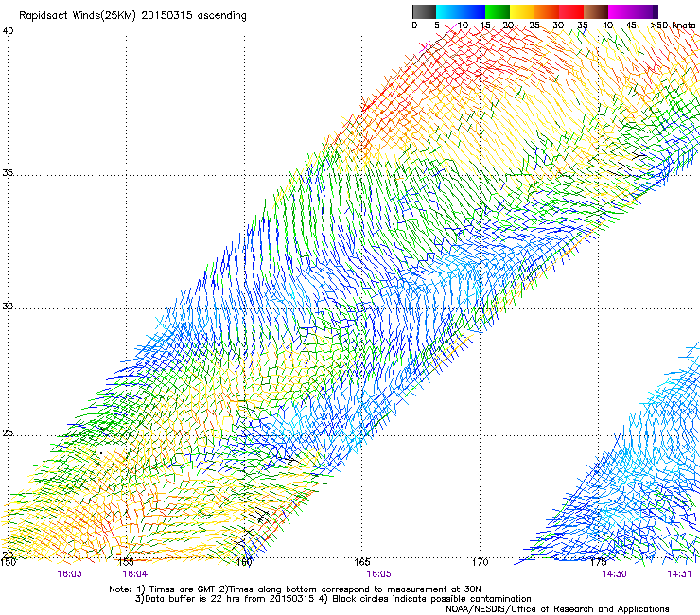700x615 pixels.
Task: Click the data buffer 22 hrs note line
Action: coord(333,599)
